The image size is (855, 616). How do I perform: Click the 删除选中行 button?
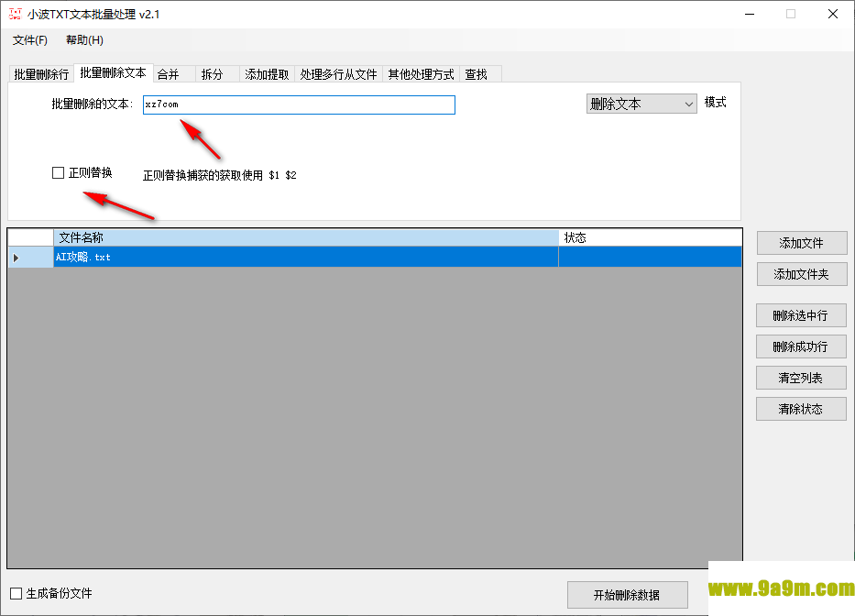(801, 316)
